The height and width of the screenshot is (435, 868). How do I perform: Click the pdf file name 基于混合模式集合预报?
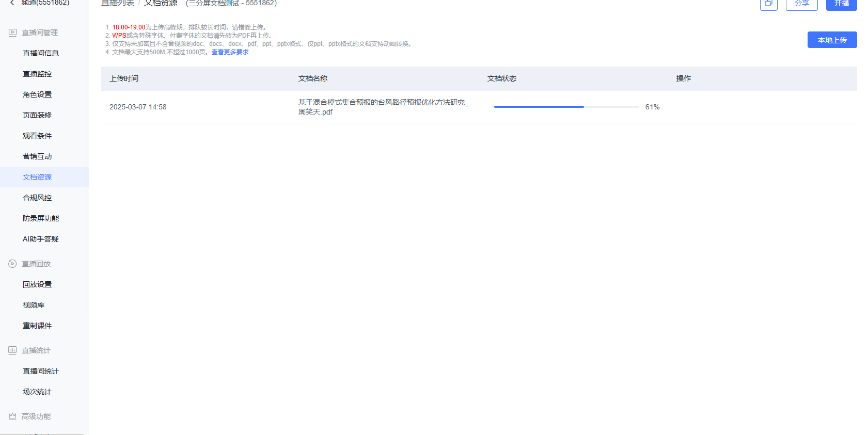click(384, 107)
